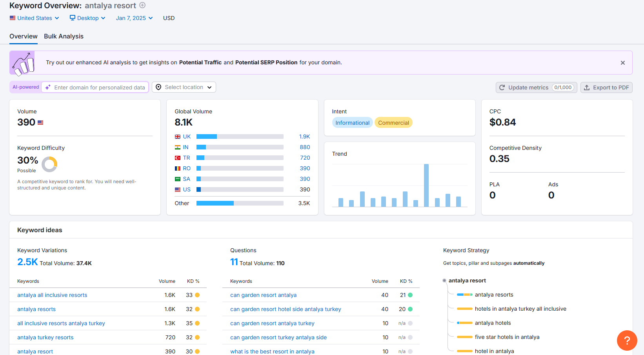Open the United States country dropdown
Viewport: 644px width, 355px height.
[x=35, y=18]
